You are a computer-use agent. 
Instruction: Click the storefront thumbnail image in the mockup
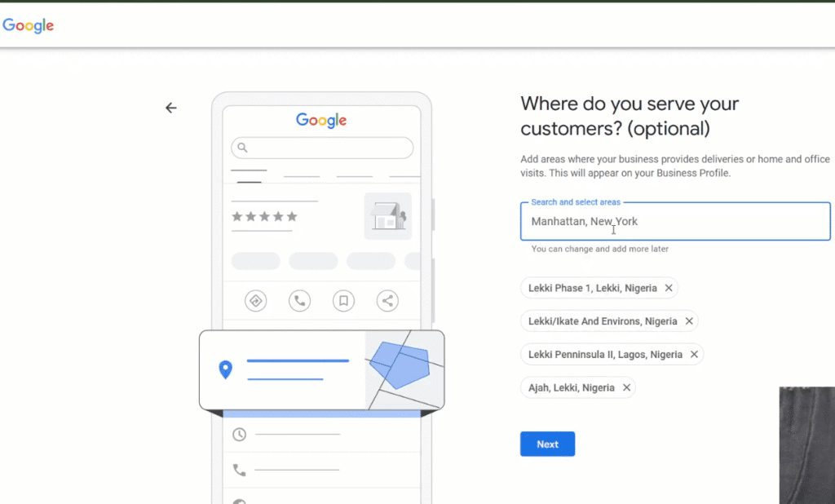pyautogui.click(x=388, y=215)
